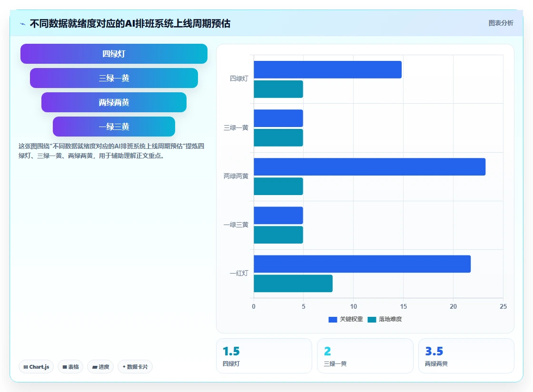Screen dimensions: 533x392
Task: Click the 一绿三黄 blue 关键权重 bar
Action: 278,216
